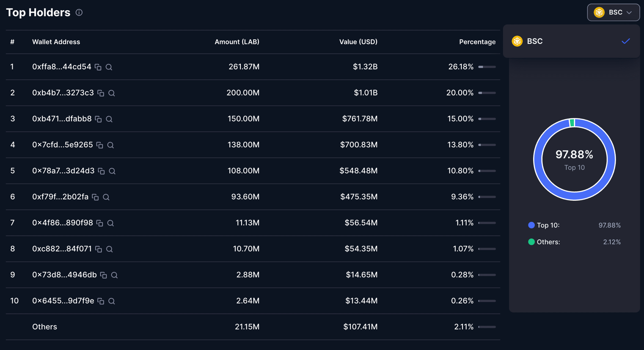This screenshot has height=350, width=644.
Task: Select the checked BSC option in menu
Action: click(x=571, y=41)
